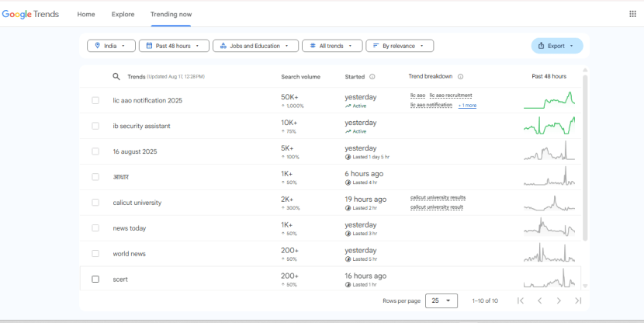Click the 6 hours ago started value

(364, 174)
